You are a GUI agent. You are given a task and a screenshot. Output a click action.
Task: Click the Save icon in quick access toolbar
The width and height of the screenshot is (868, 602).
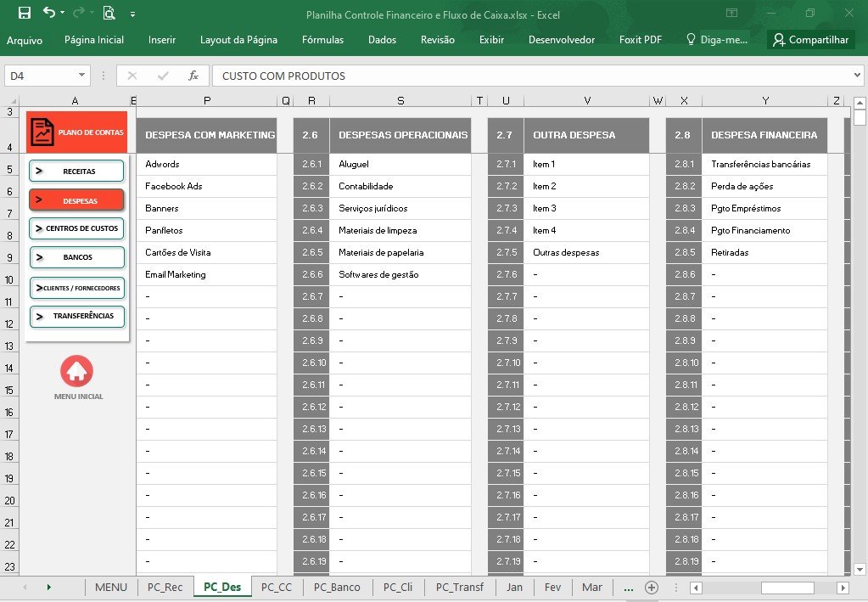[x=25, y=13]
